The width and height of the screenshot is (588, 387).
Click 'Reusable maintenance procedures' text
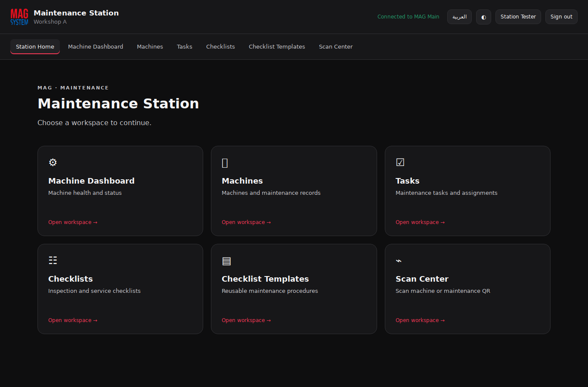(x=270, y=291)
